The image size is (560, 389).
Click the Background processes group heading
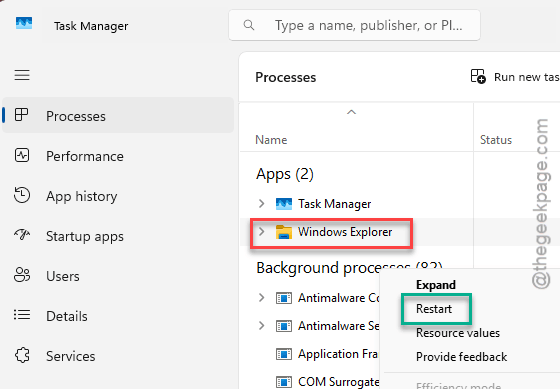click(x=349, y=268)
